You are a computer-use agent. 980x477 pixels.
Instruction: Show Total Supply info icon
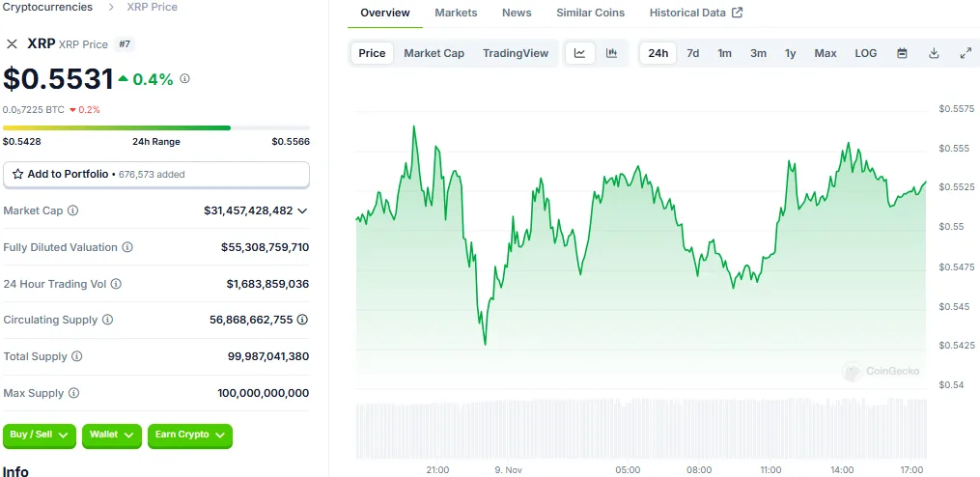(x=76, y=356)
